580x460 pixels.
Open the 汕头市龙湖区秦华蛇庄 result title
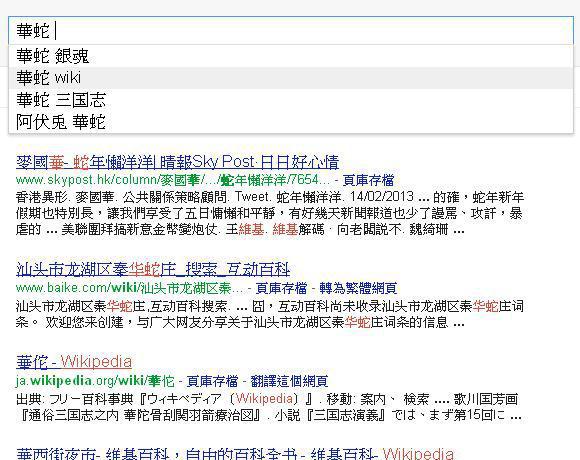click(153, 270)
